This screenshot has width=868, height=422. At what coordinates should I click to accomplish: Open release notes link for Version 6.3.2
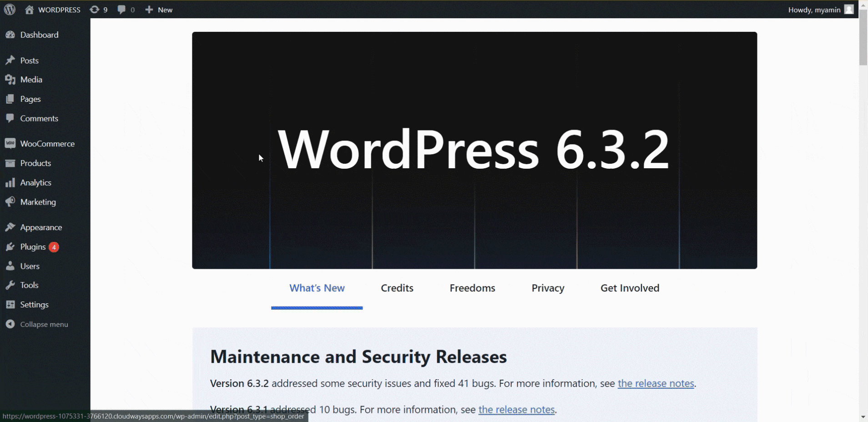pyautogui.click(x=656, y=383)
